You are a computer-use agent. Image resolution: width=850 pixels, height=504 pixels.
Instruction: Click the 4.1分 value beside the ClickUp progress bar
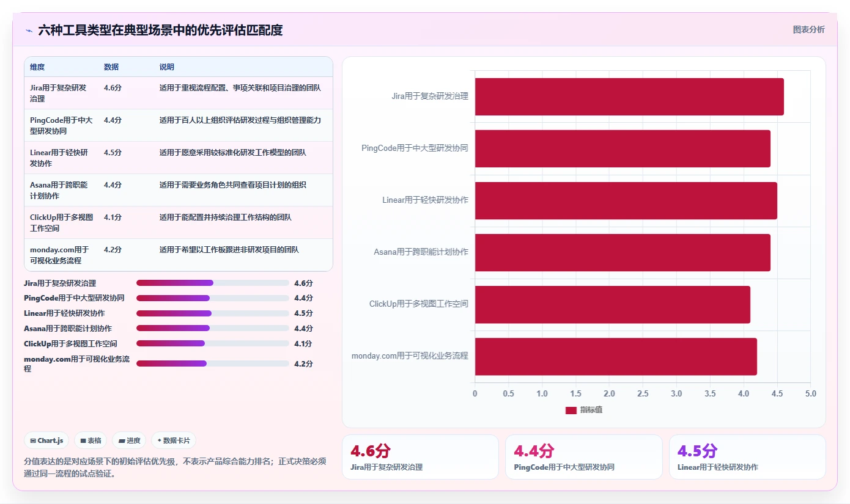(x=303, y=343)
